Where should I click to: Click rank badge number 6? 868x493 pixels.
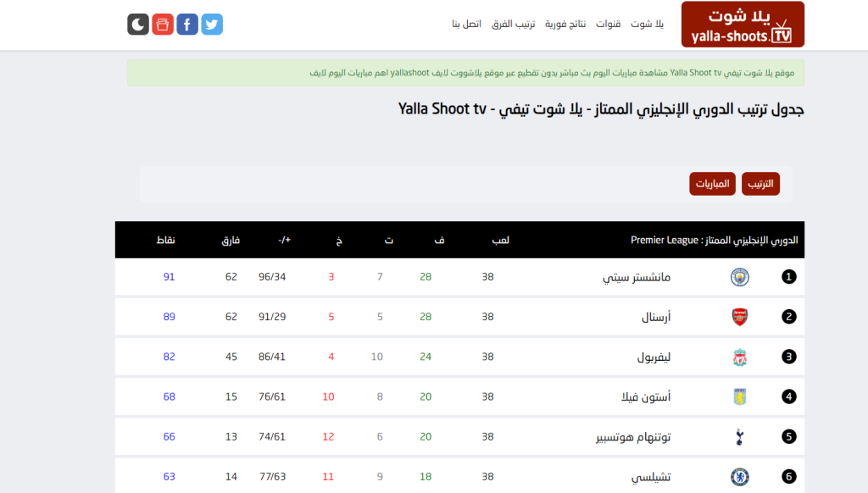point(789,476)
